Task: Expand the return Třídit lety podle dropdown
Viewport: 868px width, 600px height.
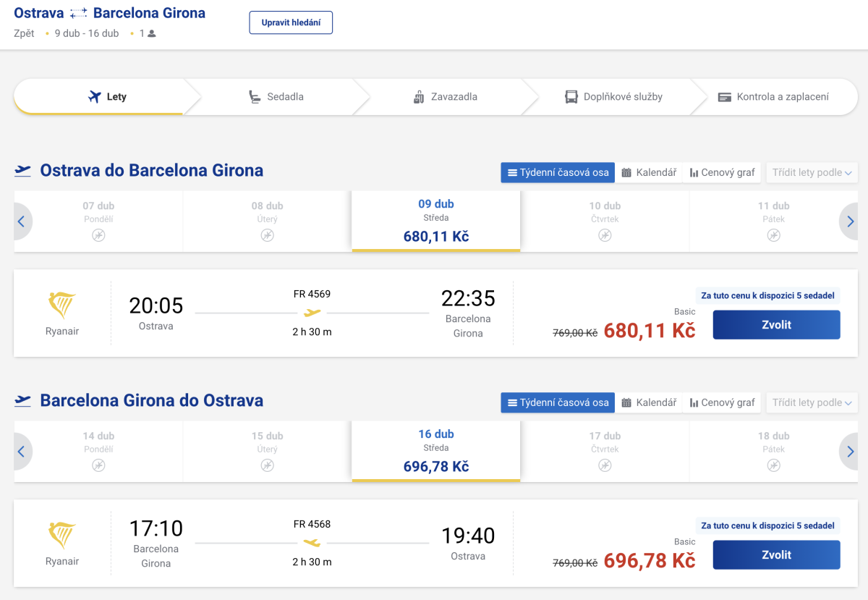Action: (812, 402)
